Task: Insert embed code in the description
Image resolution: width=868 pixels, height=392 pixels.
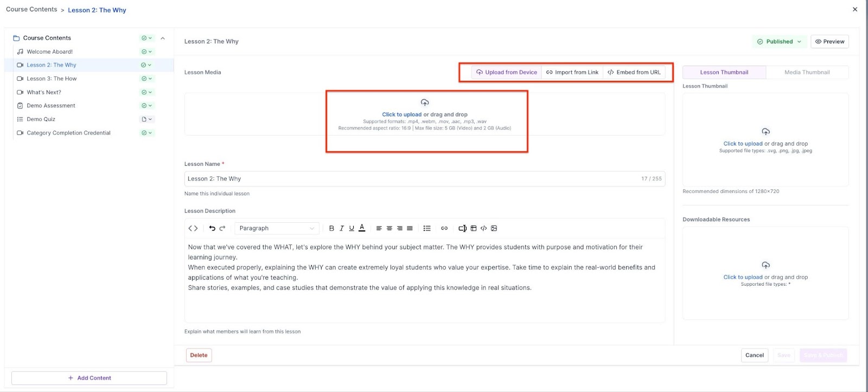Action: [x=484, y=228]
